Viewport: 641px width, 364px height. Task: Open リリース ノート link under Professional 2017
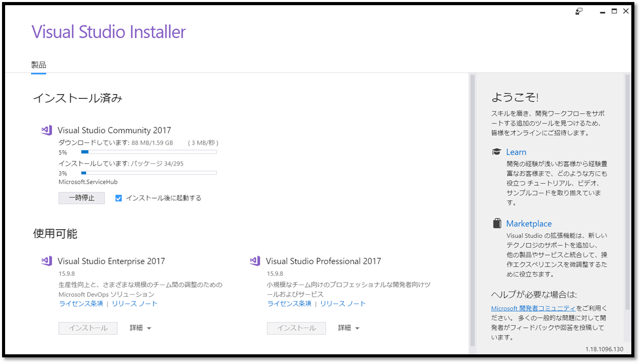click(343, 304)
